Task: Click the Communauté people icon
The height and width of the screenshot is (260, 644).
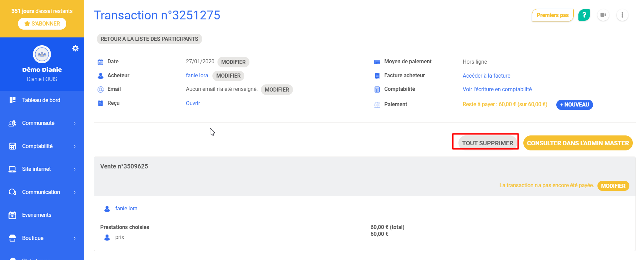Action: tap(13, 123)
